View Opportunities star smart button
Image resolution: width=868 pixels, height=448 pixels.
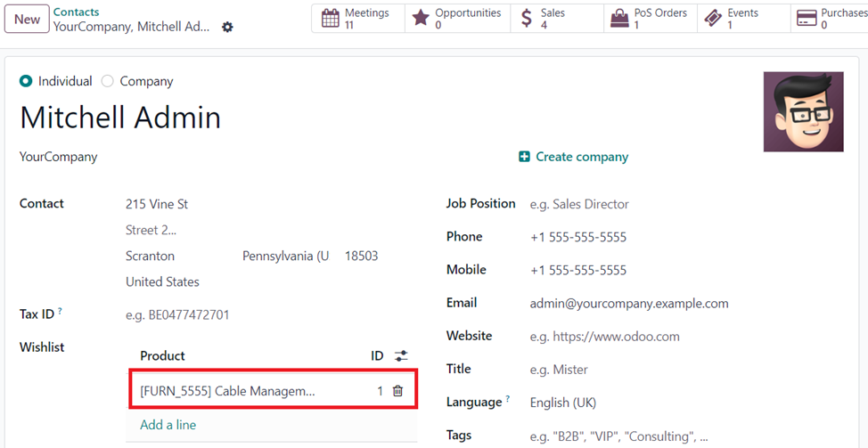(x=457, y=18)
